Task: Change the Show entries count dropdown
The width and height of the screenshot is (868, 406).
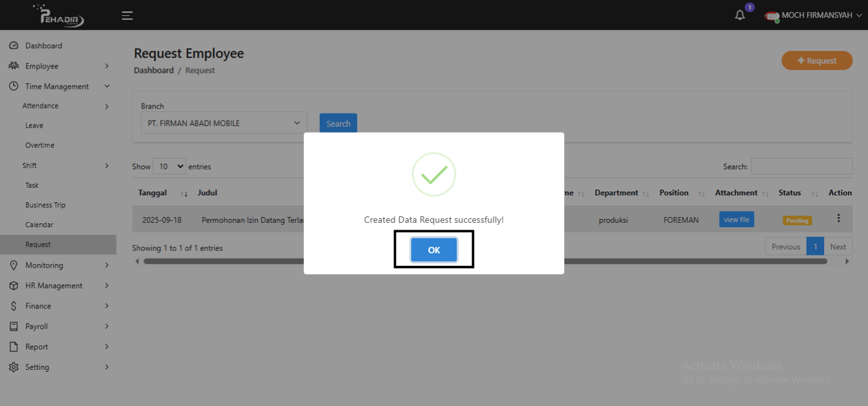Action: pyautogui.click(x=169, y=166)
